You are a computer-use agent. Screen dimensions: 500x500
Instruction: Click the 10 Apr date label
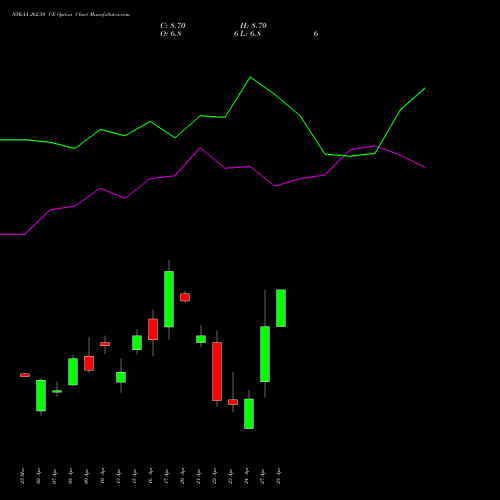102,476
